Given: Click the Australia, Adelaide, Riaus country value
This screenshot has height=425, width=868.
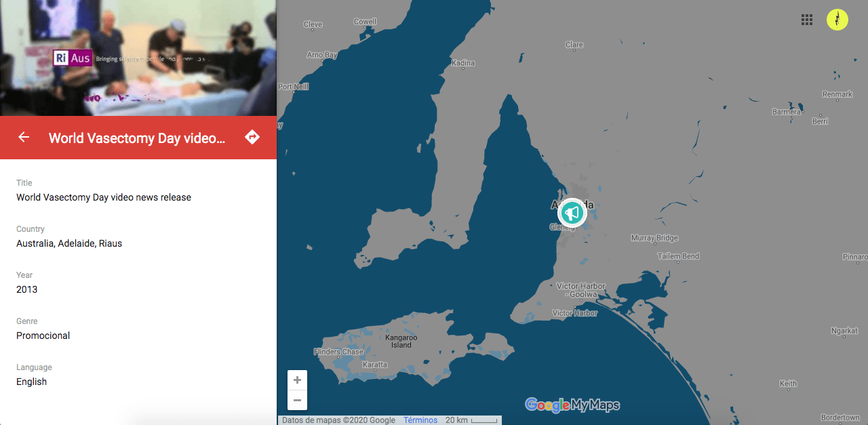Looking at the screenshot, I should tap(69, 243).
